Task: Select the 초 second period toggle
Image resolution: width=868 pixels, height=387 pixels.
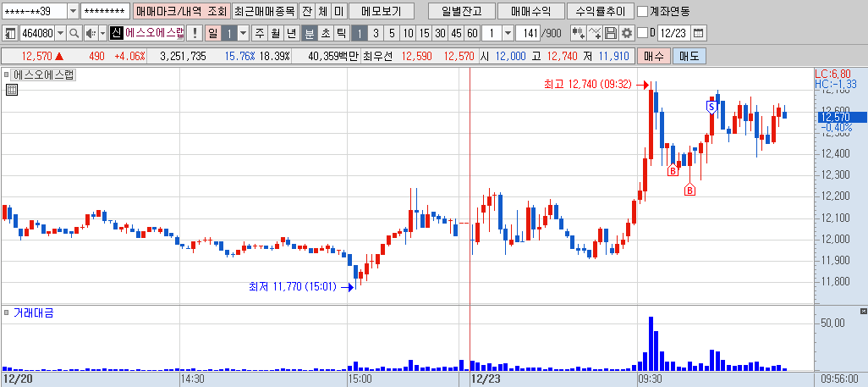Action: 326,33
